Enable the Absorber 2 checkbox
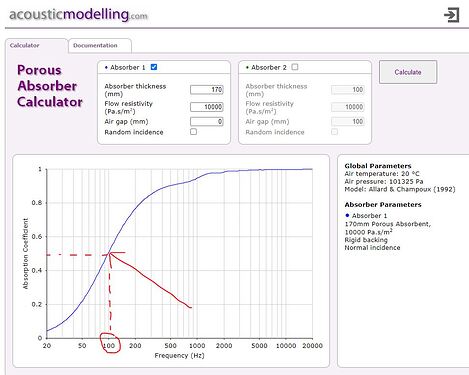Screen dimensions: 469x375 295,67
